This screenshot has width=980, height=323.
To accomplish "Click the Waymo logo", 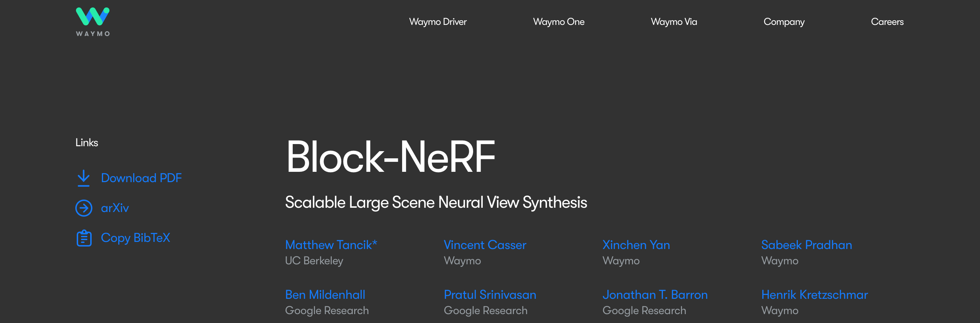I will [93, 22].
